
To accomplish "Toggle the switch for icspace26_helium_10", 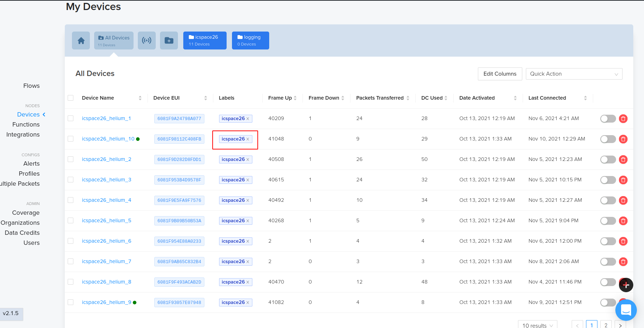I will pyautogui.click(x=608, y=139).
